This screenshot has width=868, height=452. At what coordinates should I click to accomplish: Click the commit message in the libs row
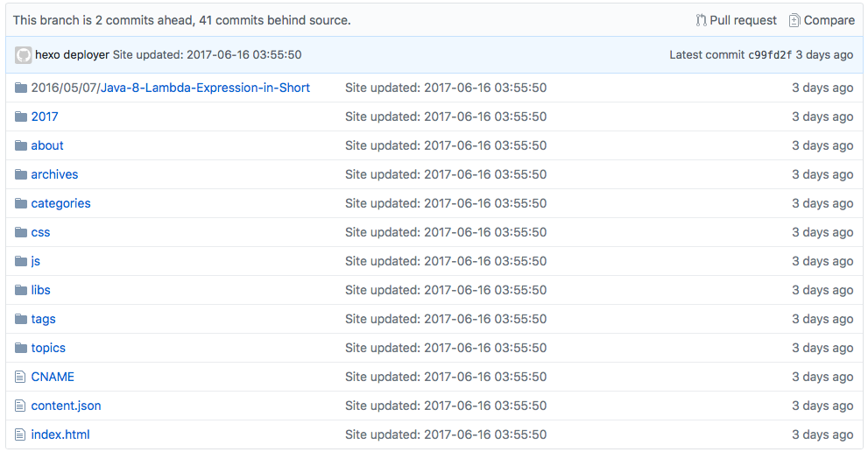[446, 290]
